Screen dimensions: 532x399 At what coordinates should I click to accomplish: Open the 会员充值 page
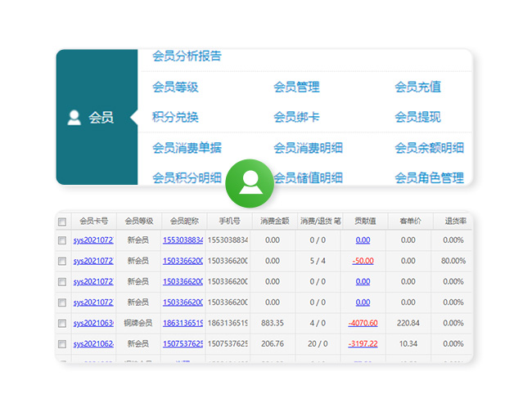(x=417, y=87)
